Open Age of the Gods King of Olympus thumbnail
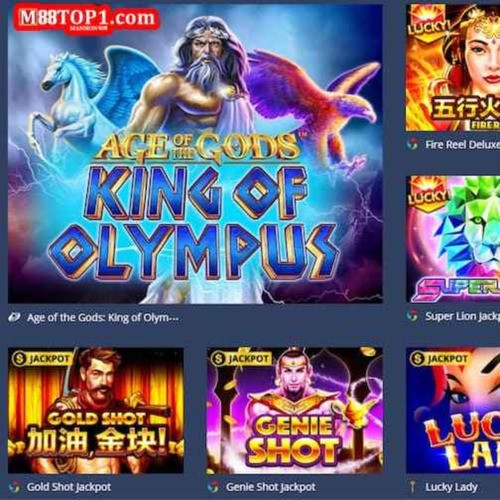 coord(195,154)
